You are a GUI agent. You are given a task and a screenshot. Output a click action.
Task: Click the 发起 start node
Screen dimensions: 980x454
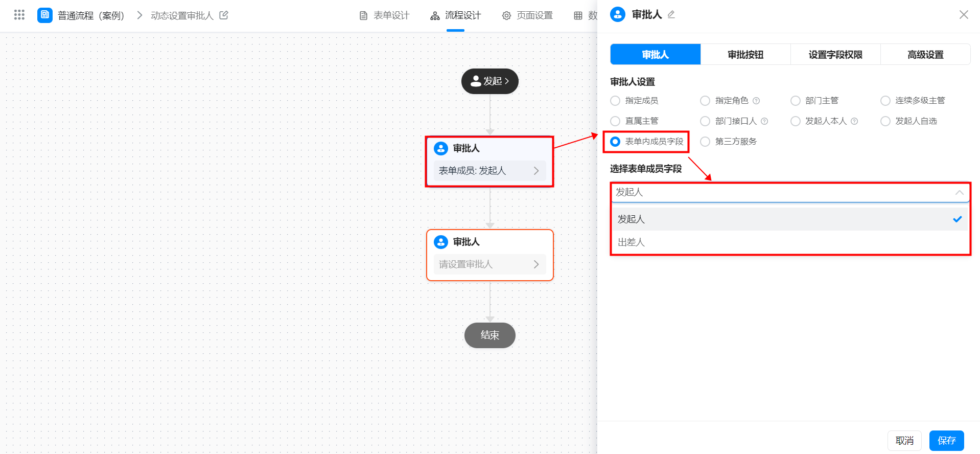click(x=489, y=81)
